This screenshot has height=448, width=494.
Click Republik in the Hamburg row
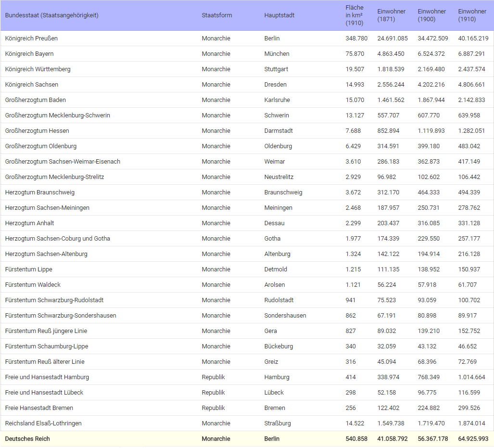(213, 377)
